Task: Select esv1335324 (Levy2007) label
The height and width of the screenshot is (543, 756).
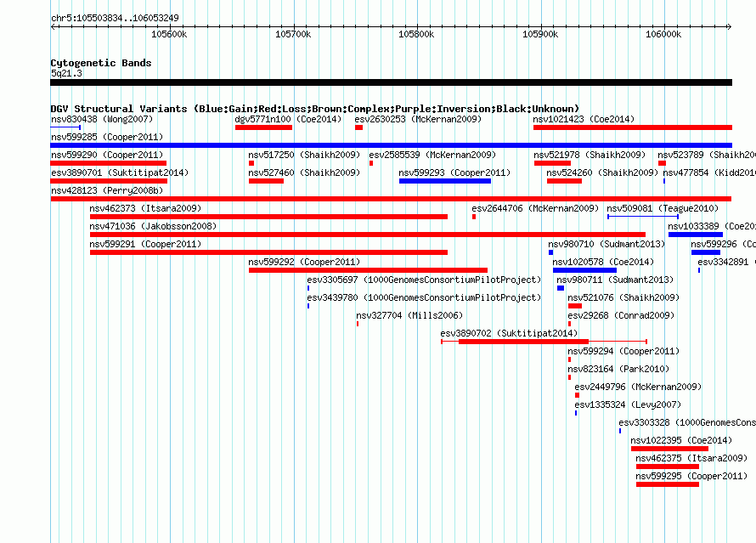Action: 628,404
